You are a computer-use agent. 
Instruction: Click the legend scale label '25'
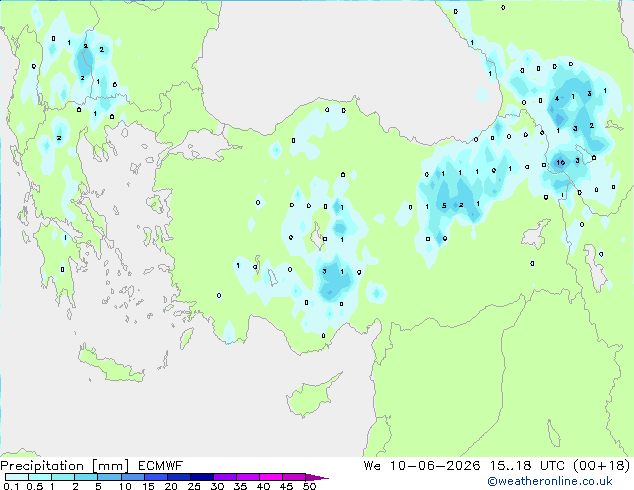click(194, 486)
